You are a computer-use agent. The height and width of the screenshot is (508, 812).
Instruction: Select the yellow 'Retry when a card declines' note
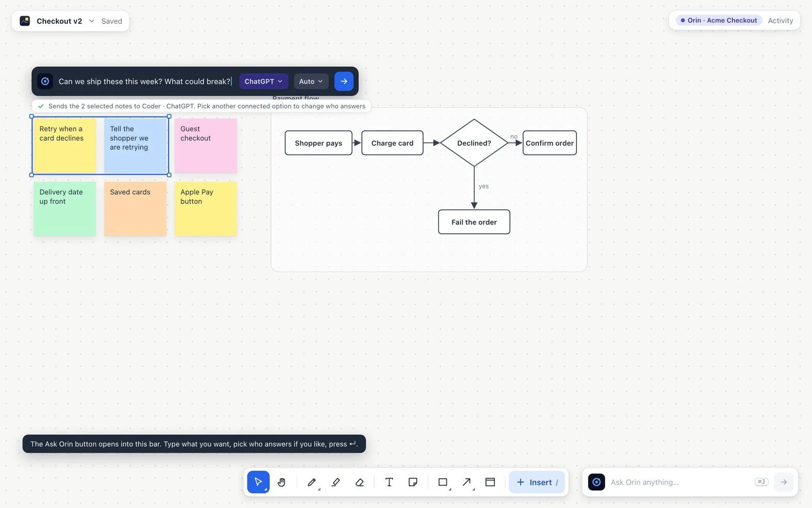click(64, 145)
